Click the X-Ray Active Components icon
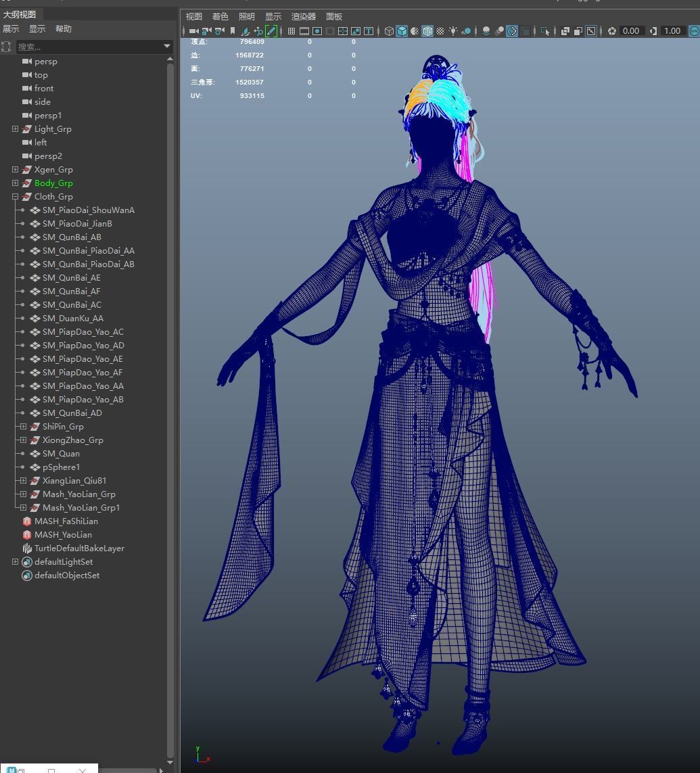Image resolution: width=700 pixels, height=773 pixels. tap(578, 31)
